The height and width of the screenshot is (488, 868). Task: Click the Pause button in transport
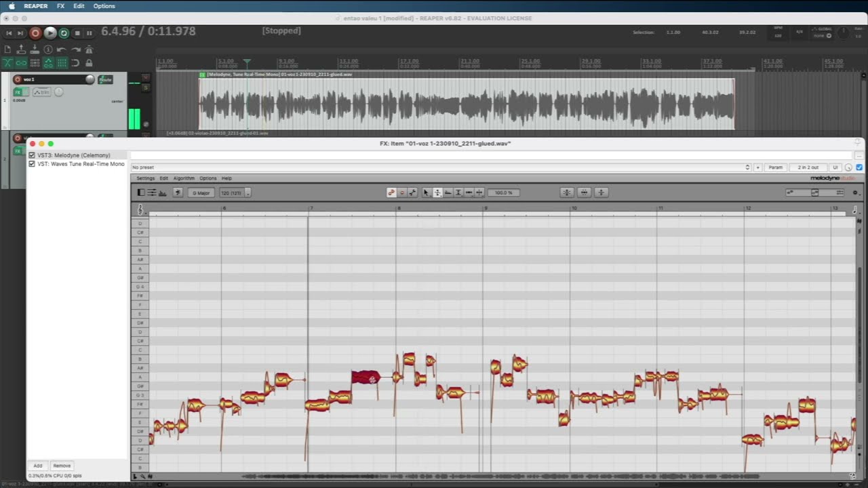[89, 33]
